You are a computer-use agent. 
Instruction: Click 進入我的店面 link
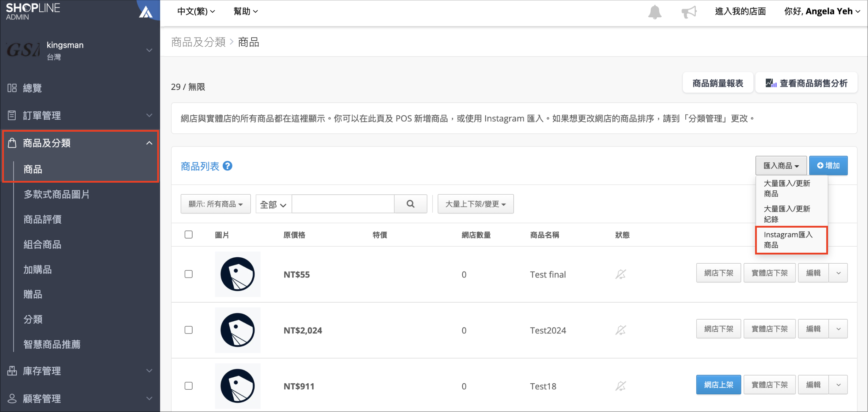[740, 11]
